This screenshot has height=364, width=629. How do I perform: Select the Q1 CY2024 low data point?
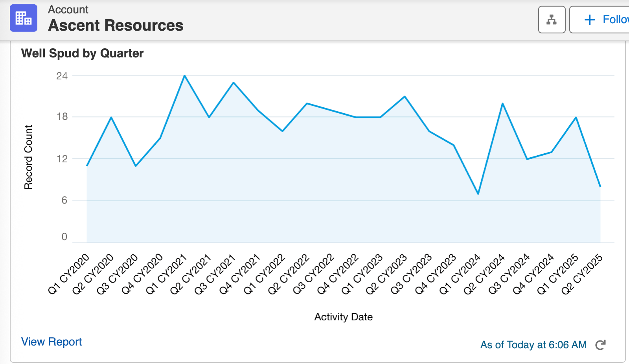tap(478, 193)
